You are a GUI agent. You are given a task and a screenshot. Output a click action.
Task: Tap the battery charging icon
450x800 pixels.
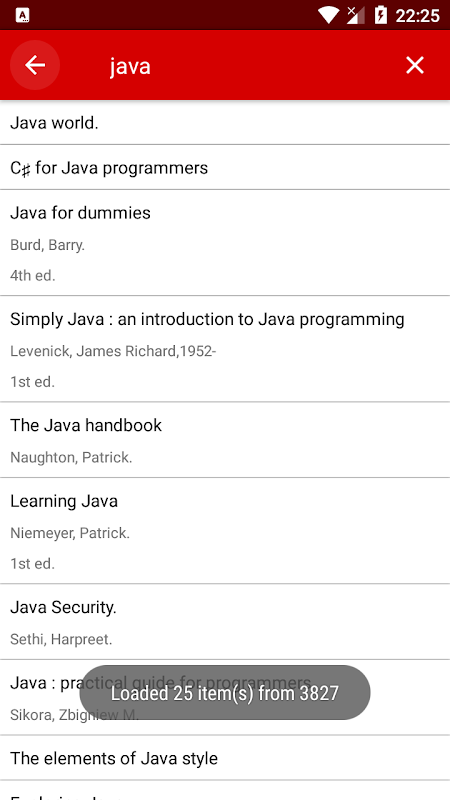point(381,15)
